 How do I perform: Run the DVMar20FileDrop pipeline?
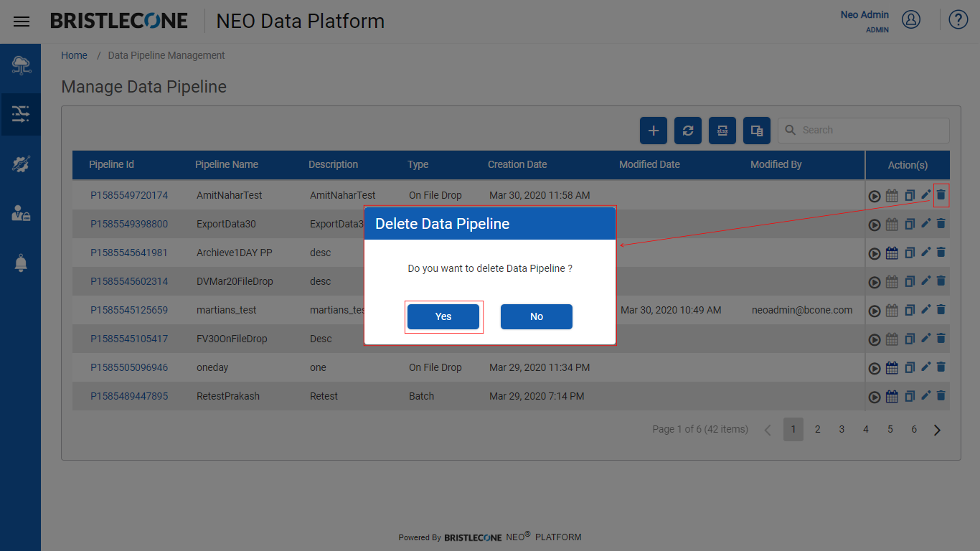coord(875,282)
